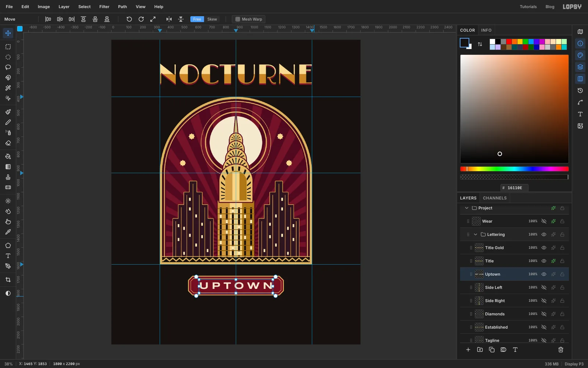Image resolution: width=588 pixels, height=368 pixels.
Task: Choose the Clone Stamp tool
Action: [8, 177]
